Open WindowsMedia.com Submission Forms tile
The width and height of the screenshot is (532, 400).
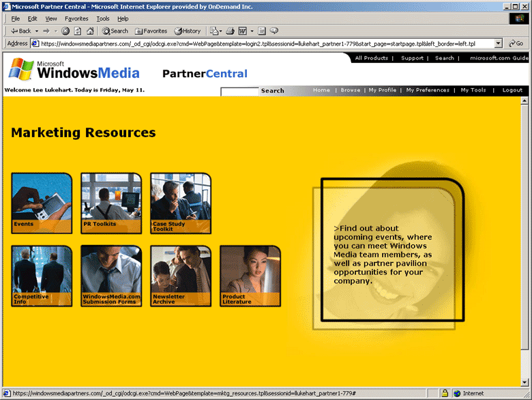click(x=111, y=276)
